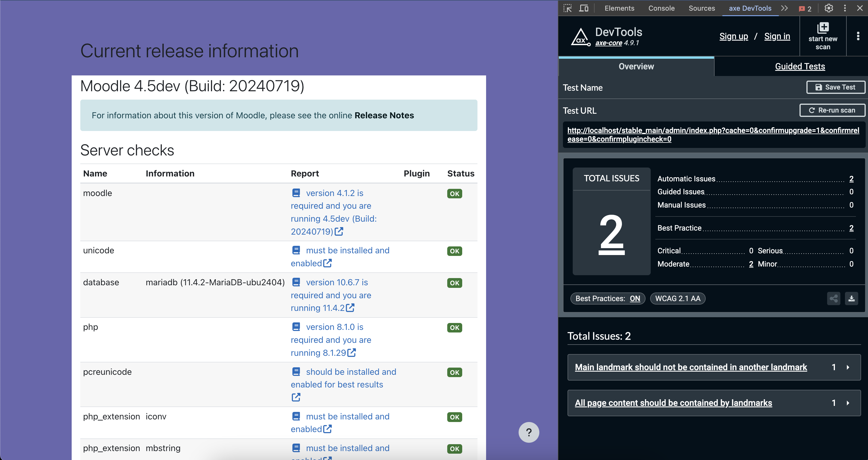Click the export download icon

pyautogui.click(x=852, y=299)
